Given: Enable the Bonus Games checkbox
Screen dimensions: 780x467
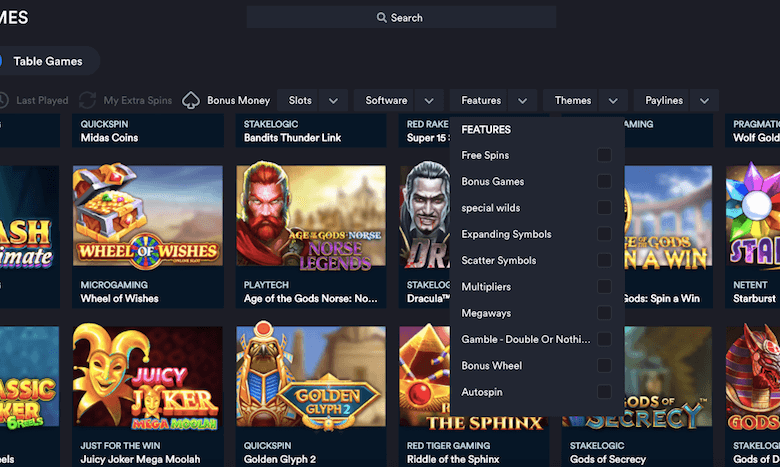Looking at the screenshot, I should coord(604,181).
